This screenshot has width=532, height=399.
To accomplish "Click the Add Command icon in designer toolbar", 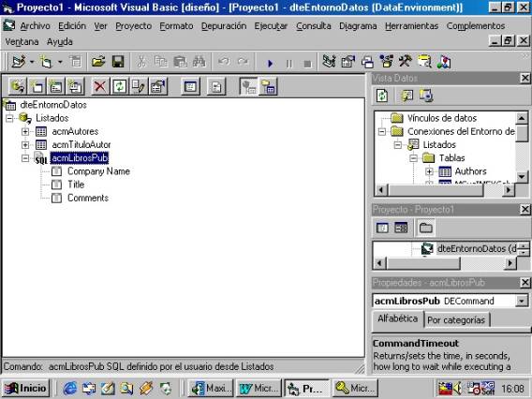I will point(37,86).
